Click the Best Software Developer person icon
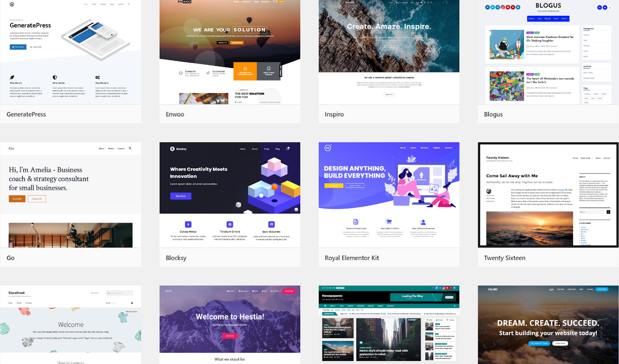 click(423, 222)
